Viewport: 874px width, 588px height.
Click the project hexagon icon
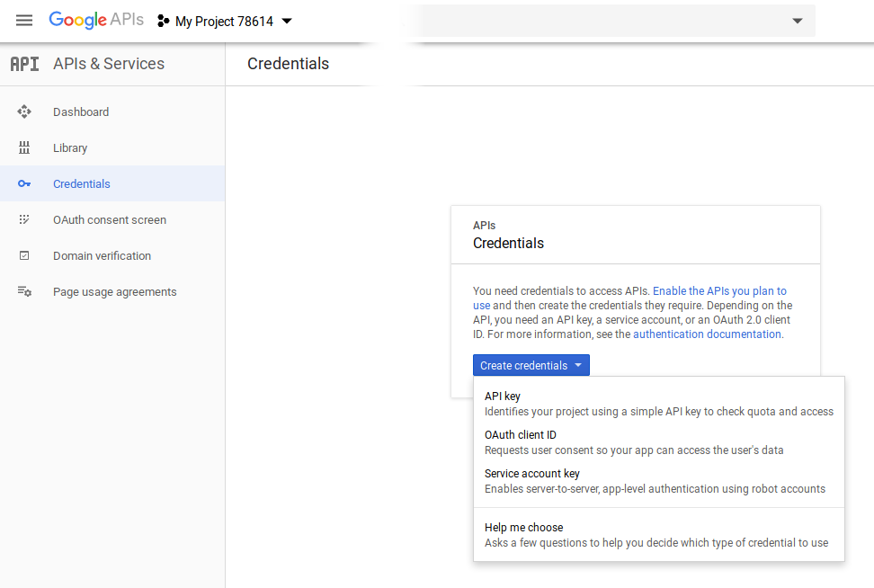coord(164,22)
